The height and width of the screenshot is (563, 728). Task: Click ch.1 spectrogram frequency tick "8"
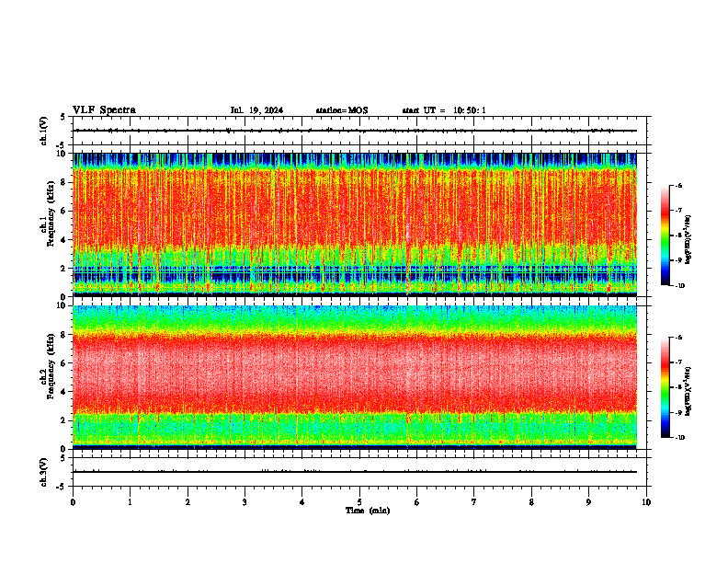[64, 182]
